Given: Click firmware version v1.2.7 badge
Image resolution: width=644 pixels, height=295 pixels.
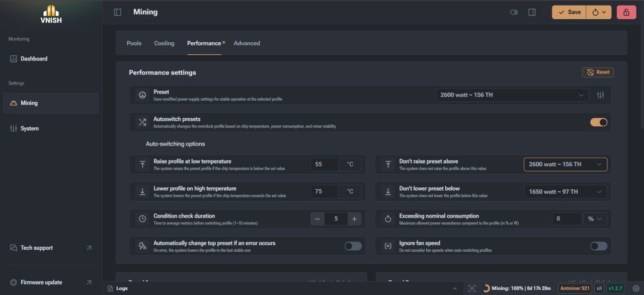Looking at the screenshot, I should tap(615, 288).
